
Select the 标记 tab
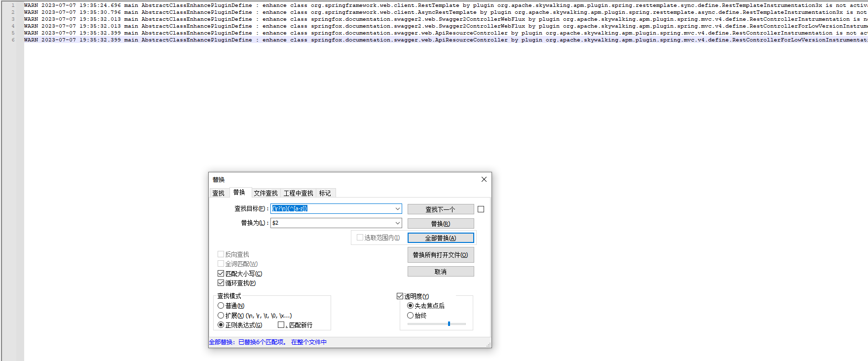(325, 193)
